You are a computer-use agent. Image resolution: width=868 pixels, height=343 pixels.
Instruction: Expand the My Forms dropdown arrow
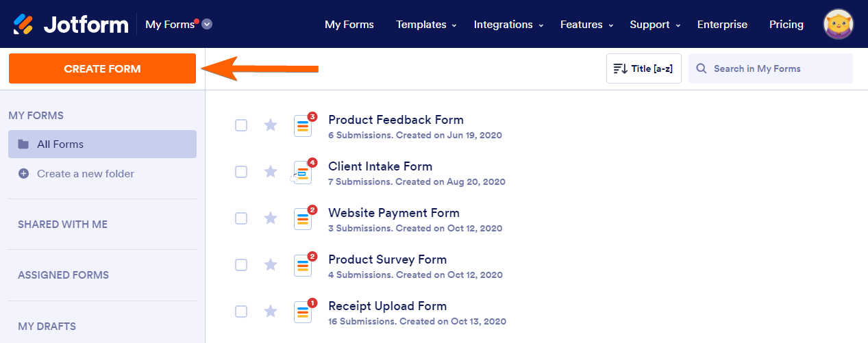(x=207, y=25)
